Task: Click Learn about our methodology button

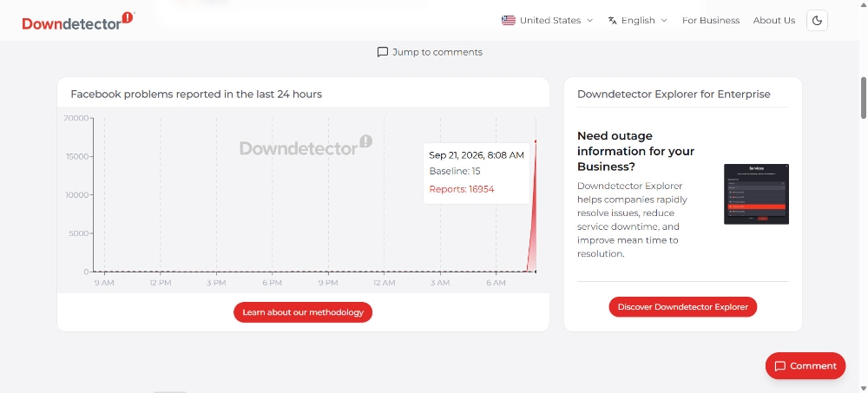Action: [303, 312]
